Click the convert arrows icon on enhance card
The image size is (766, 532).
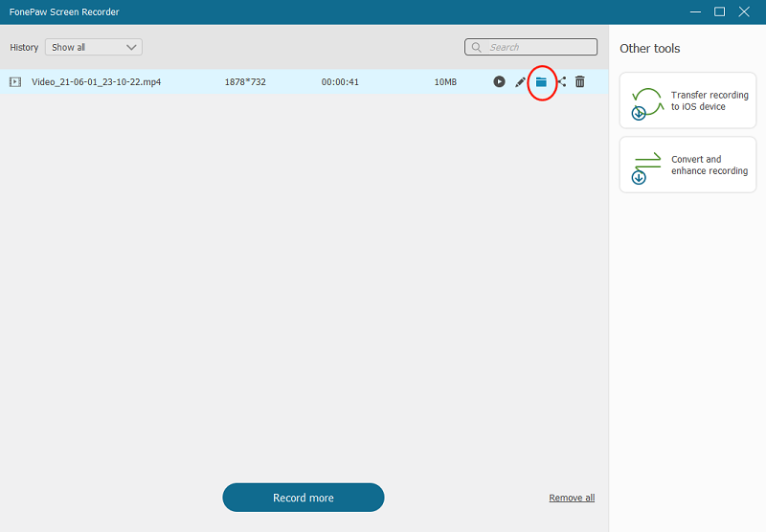(645, 167)
